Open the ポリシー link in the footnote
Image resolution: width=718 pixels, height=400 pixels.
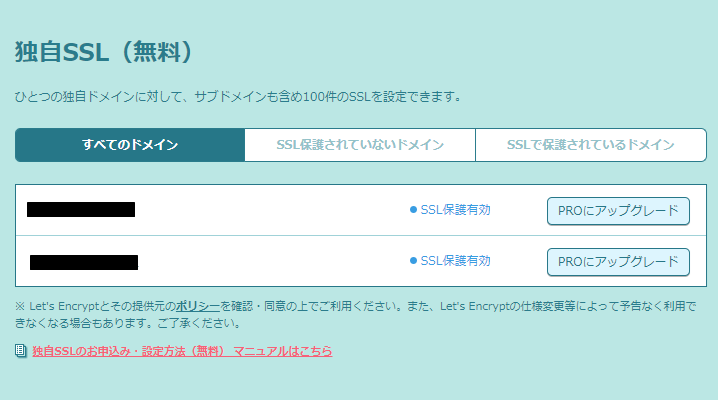tap(198, 305)
